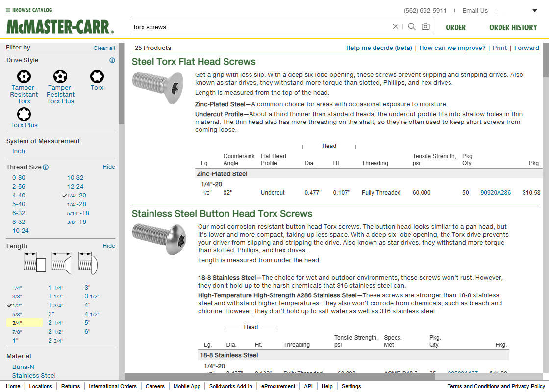Open International Orders footer link
This screenshot has height=392, width=549.
tap(113, 386)
